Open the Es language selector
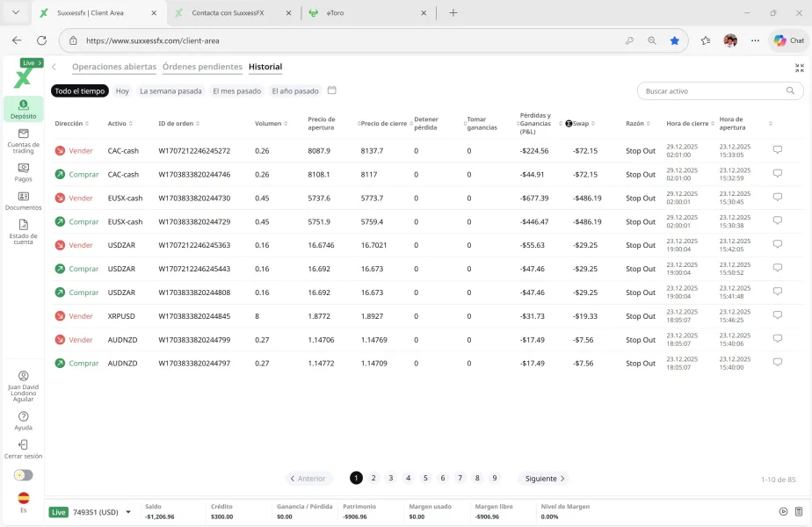Image resolution: width=812 pixels, height=527 pixels. [x=24, y=499]
